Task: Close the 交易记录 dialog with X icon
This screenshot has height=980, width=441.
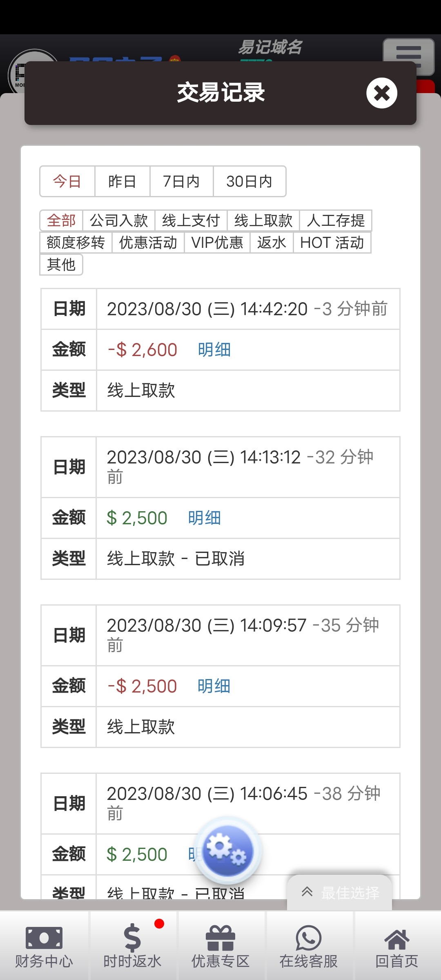Action: coord(381,93)
